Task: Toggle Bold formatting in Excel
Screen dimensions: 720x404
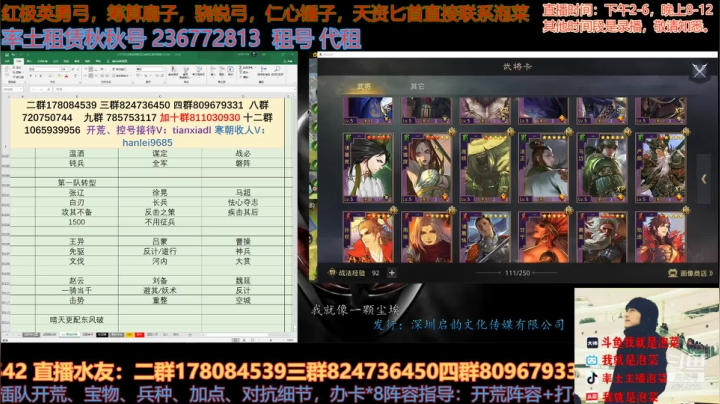Action: pos(30,76)
